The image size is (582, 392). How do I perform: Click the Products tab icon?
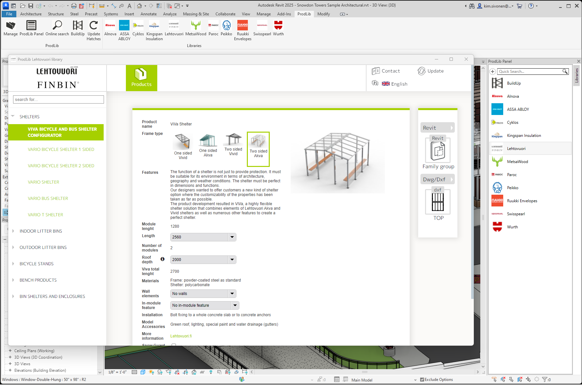(x=142, y=78)
